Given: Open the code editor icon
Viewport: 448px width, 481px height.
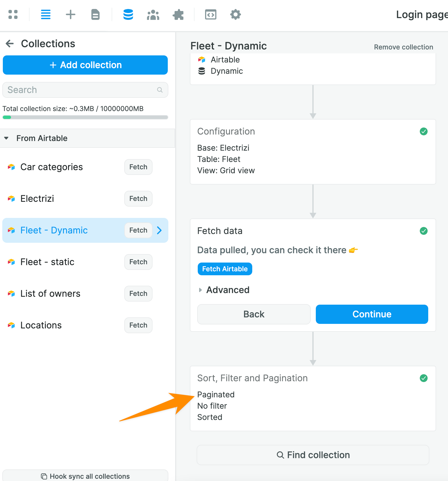Looking at the screenshot, I should pos(211,14).
